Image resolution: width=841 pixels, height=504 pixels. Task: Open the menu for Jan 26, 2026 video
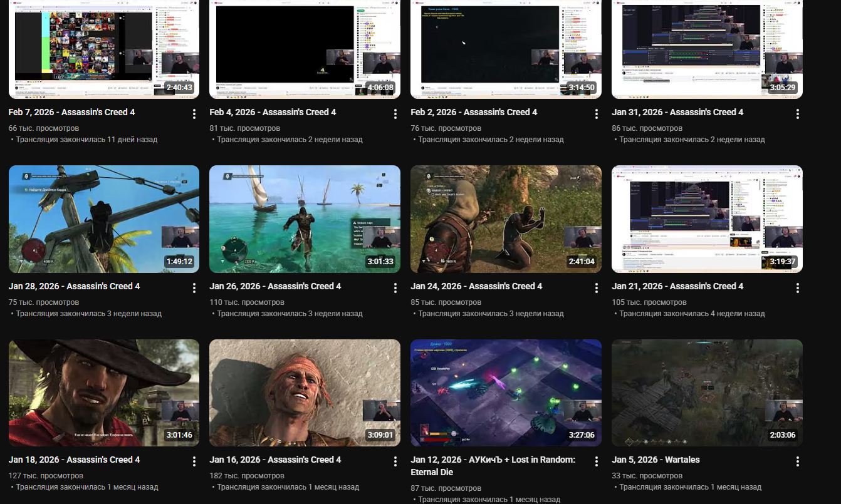[395, 288]
